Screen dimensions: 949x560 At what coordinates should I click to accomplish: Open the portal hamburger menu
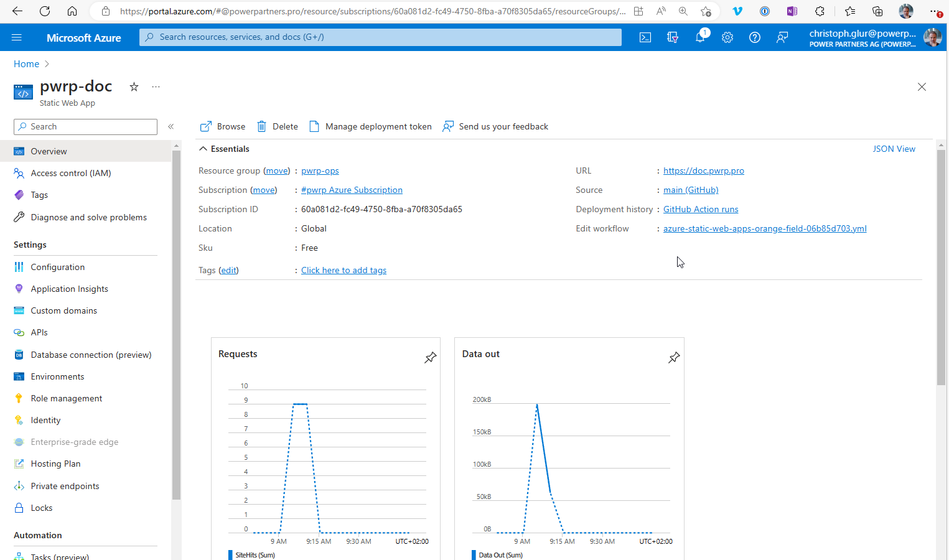pyautogui.click(x=17, y=37)
